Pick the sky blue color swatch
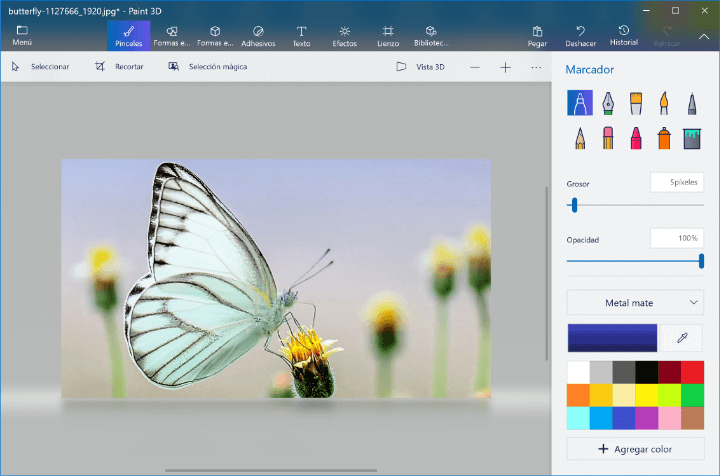 601,418
